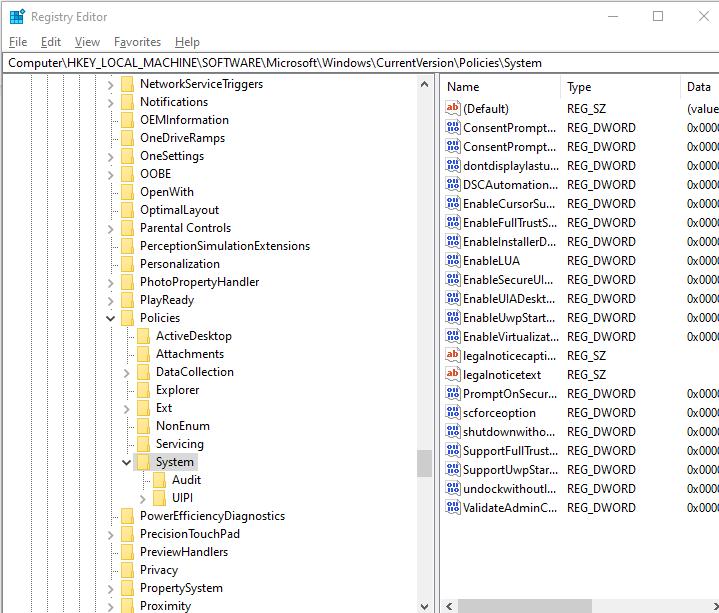The height and width of the screenshot is (613, 719).
Task: Click the Data column header
Action: (x=700, y=87)
